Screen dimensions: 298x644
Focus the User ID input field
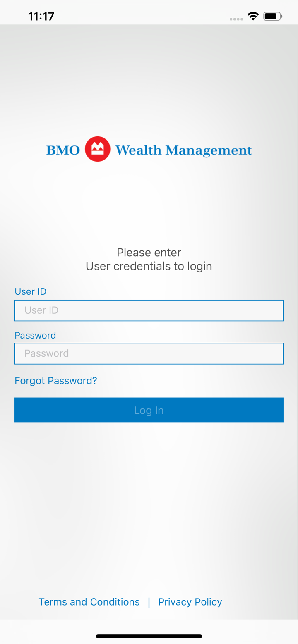click(x=149, y=310)
